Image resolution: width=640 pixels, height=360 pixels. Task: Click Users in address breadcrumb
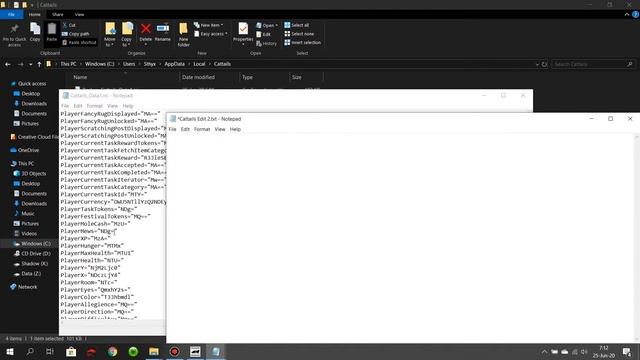click(x=129, y=64)
